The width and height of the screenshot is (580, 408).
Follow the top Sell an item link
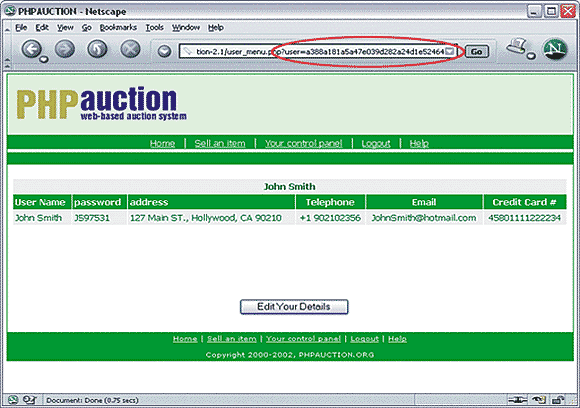click(x=220, y=143)
